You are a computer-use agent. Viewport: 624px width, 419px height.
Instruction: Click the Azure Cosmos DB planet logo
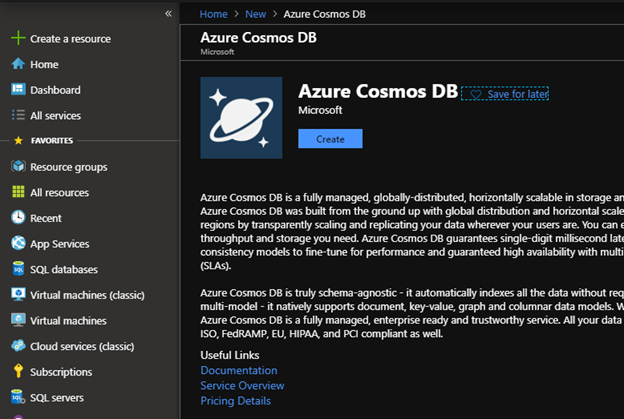[x=241, y=118]
